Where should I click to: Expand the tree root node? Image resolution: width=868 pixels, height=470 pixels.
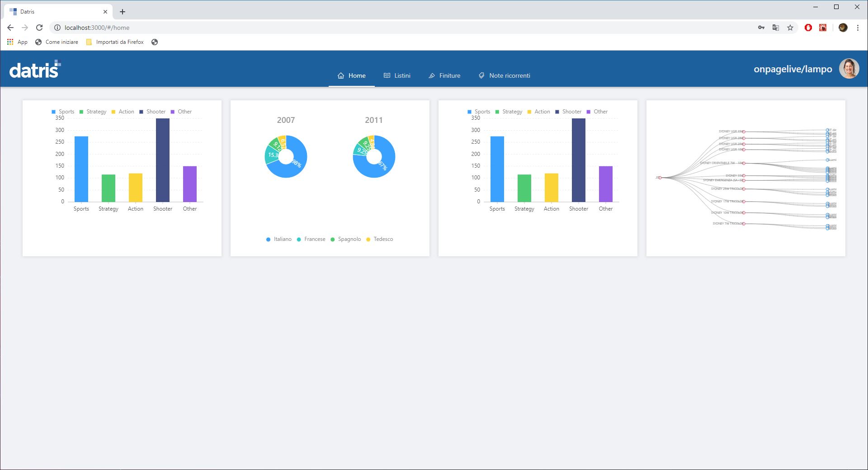(x=660, y=178)
